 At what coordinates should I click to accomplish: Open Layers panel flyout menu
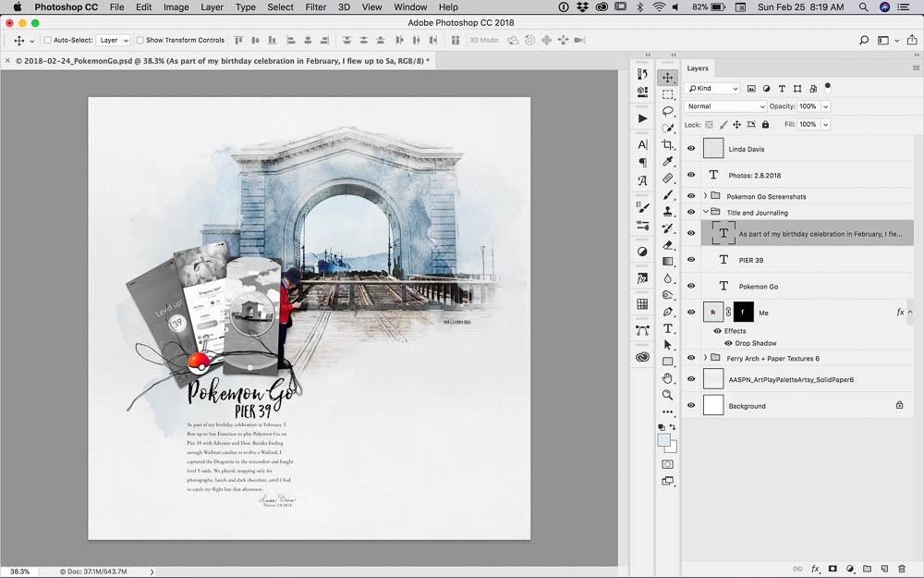point(916,68)
